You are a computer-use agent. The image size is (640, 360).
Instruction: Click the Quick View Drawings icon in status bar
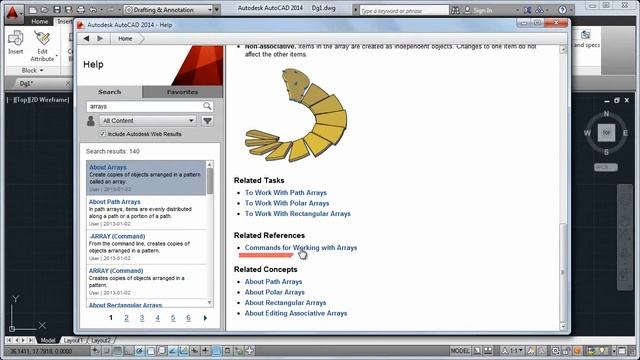[x=488, y=351]
